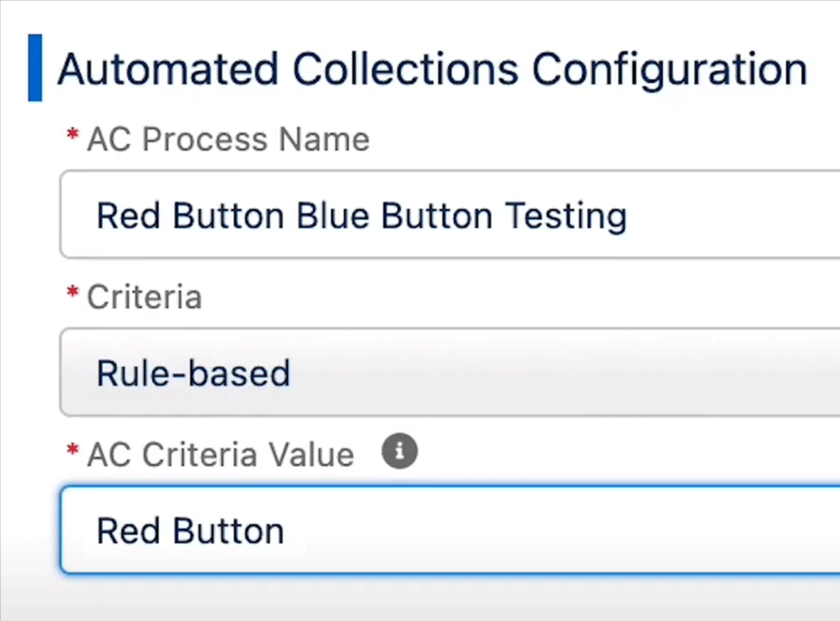Focus the AC Process Name input field
Viewport: 840px width, 621px height.
pos(450,215)
